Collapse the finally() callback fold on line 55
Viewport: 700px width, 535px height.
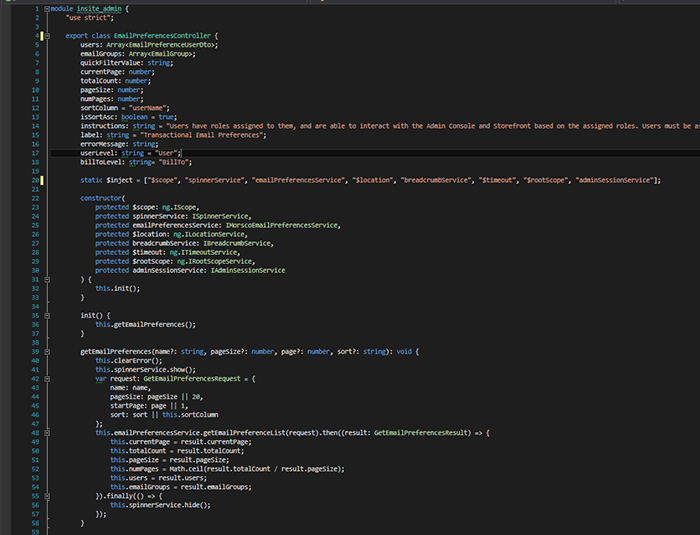pyautogui.click(x=47, y=496)
